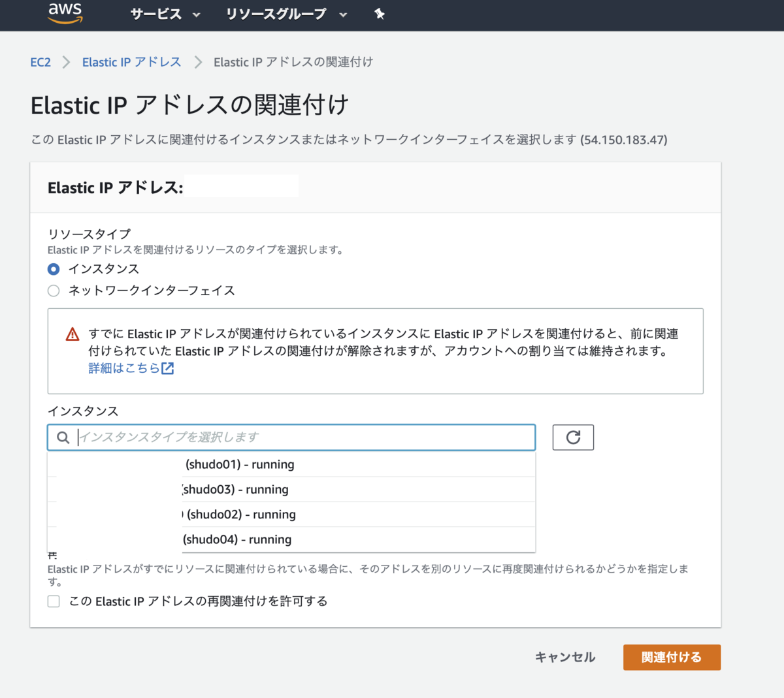Click the pin shortcut icon in top bar
The height and width of the screenshot is (698, 784).
380,14
